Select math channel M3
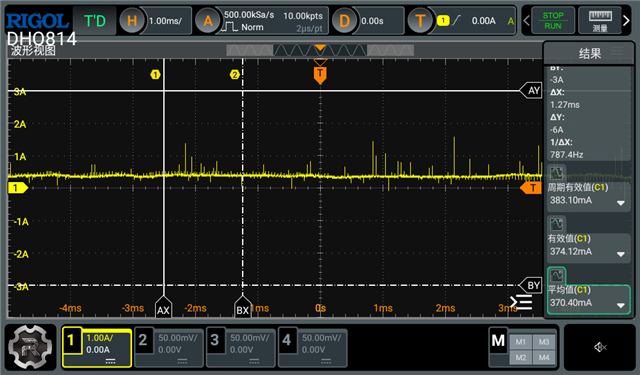 coord(544,342)
